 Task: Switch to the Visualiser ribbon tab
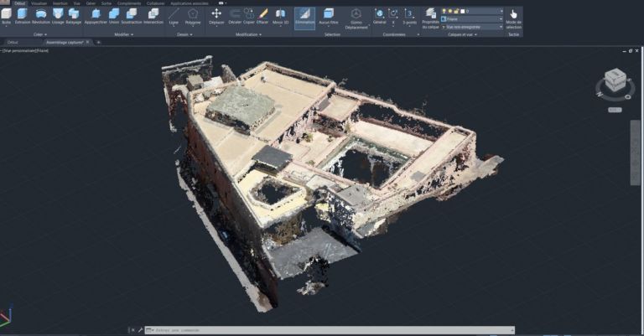click(x=39, y=3)
